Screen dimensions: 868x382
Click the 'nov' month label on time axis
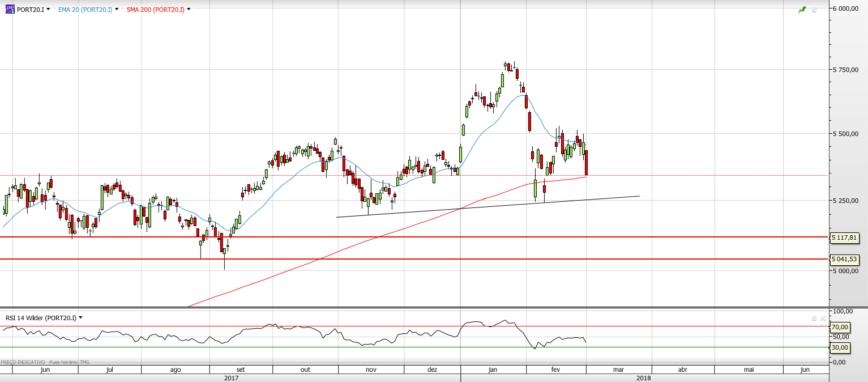(x=371, y=370)
